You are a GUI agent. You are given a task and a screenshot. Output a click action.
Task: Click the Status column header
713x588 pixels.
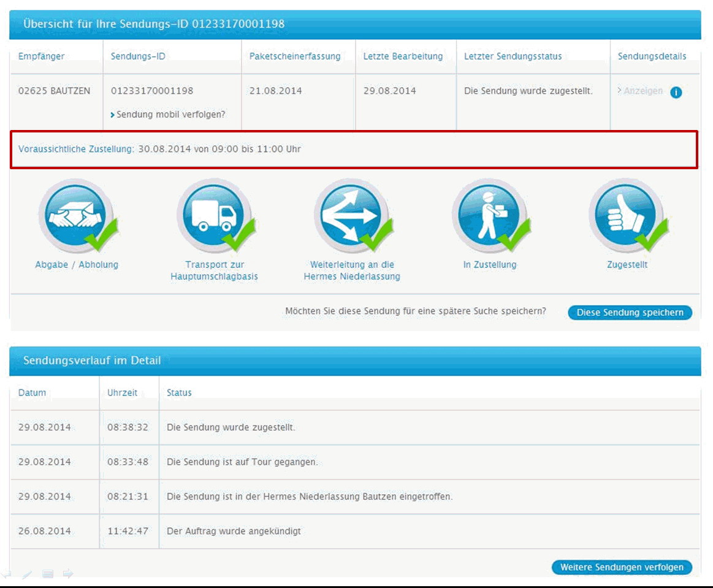pyautogui.click(x=179, y=393)
